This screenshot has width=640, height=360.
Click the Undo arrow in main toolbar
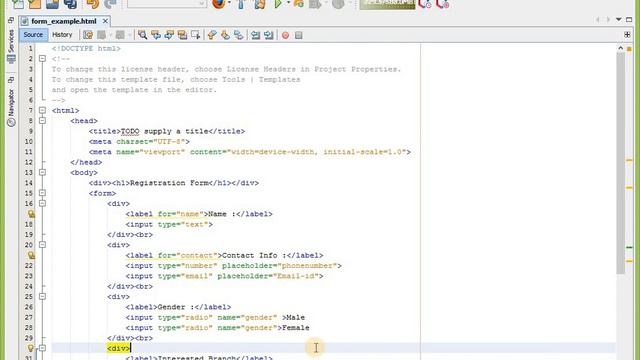pos(93,4)
